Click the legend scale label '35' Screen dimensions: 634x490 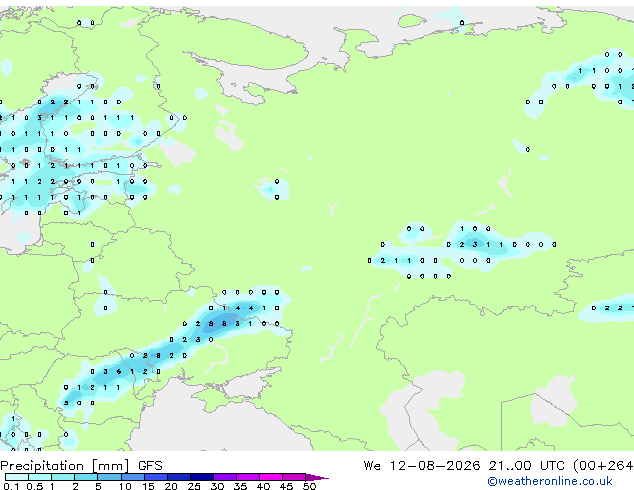(240, 486)
